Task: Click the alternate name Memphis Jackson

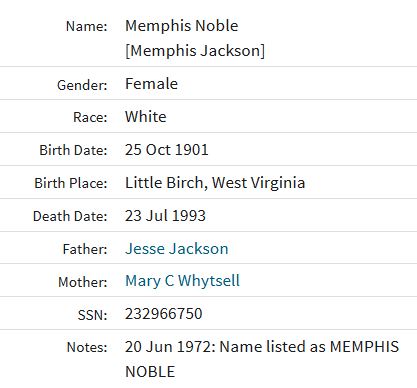Action: click(195, 51)
